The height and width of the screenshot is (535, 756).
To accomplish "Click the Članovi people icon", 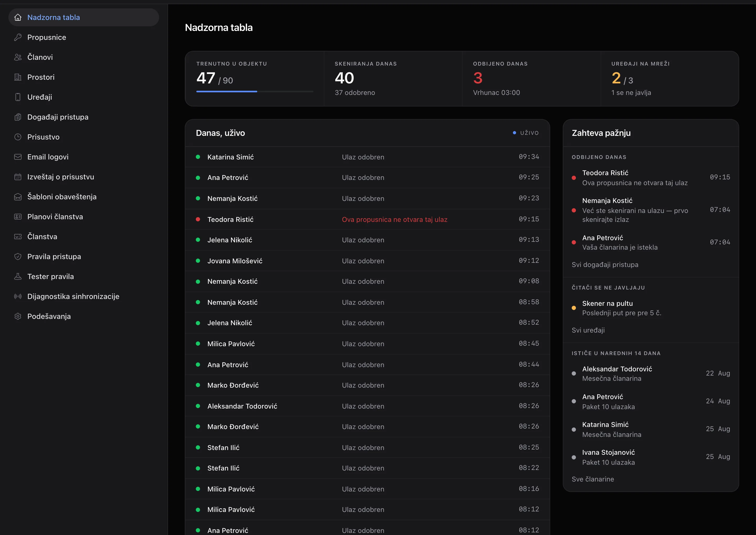I will point(18,57).
